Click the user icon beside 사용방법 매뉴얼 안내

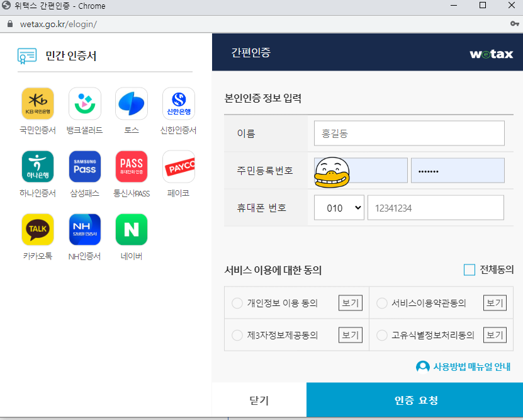422,367
